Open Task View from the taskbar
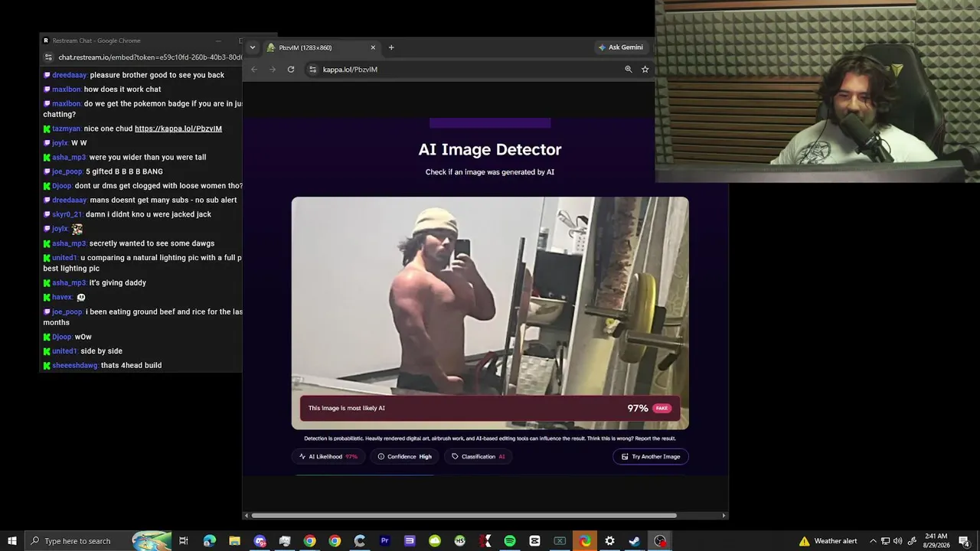 coord(184,541)
